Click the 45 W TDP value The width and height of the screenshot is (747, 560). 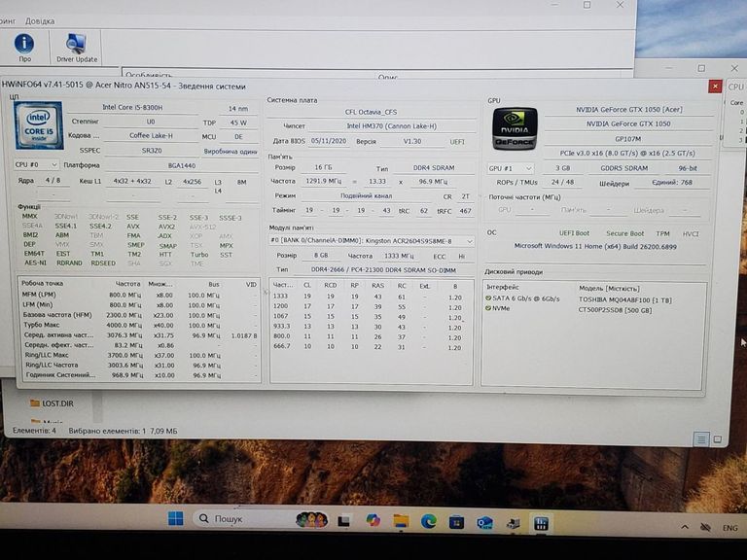(x=238, y=122)
